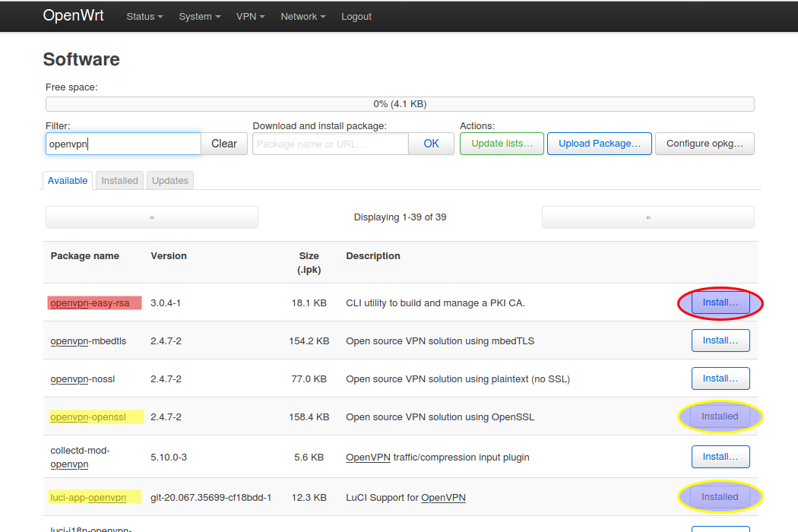Focus the package name or URL field
The height and width of the screenshot is (532, 798).
331,144
